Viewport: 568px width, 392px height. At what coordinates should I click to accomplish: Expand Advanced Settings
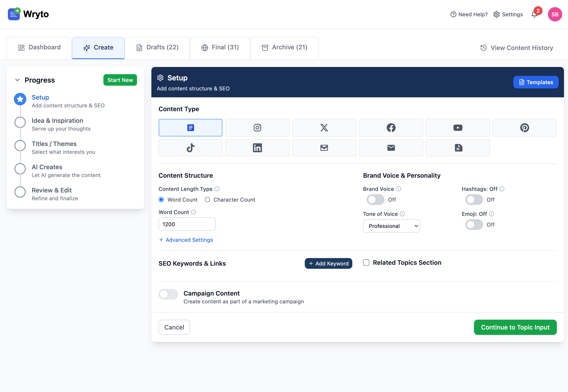click(186, 240)
